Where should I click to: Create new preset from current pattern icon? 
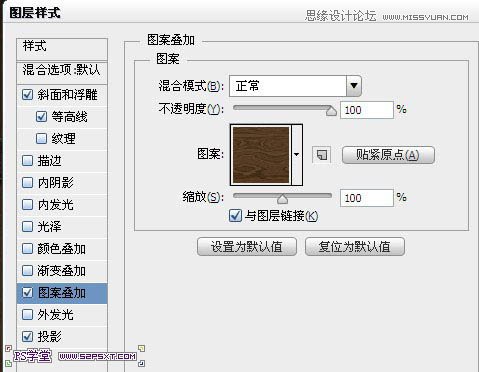point(322,155)
